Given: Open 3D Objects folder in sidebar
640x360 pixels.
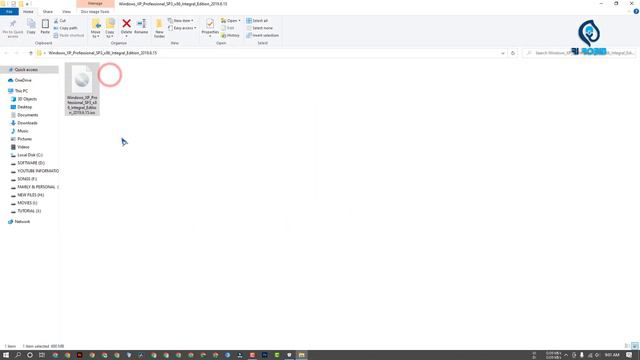Looking at the screenshot, I should pos(27,99).
